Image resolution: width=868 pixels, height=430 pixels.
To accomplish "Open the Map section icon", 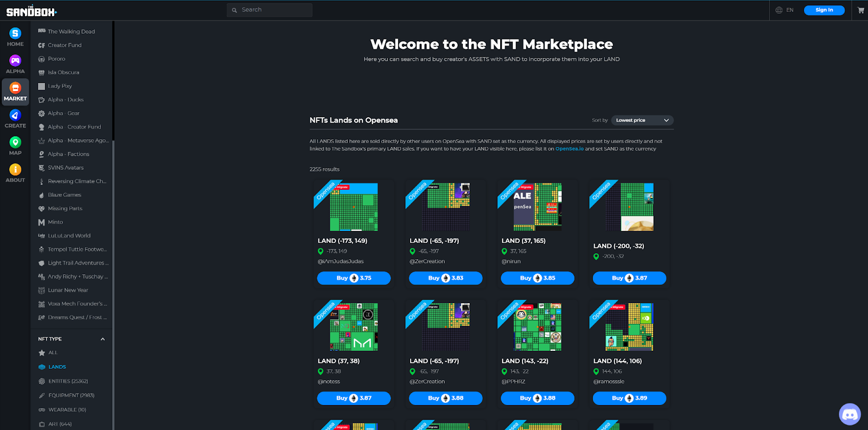I will click(x=15, y=142).
